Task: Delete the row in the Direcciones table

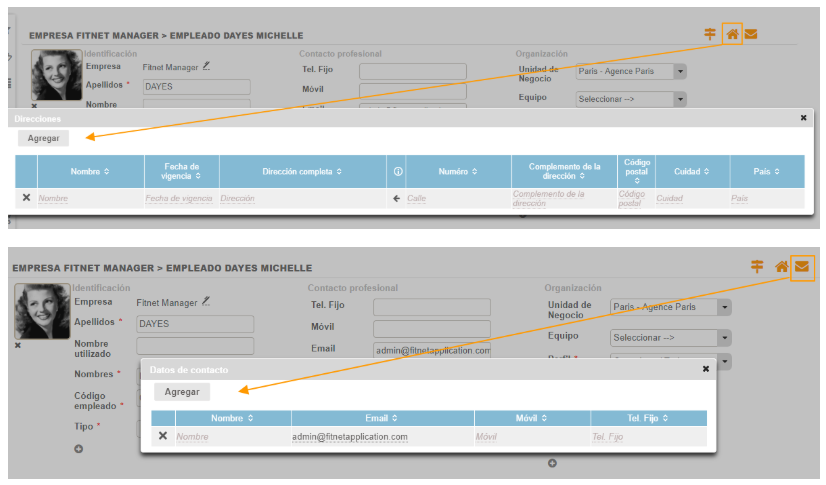Action: point(27,198)
